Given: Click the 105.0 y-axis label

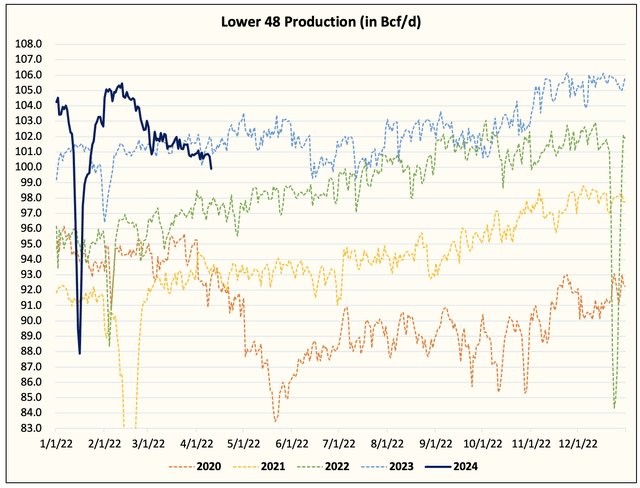Looking at the screenshot, I should [29, 90].
